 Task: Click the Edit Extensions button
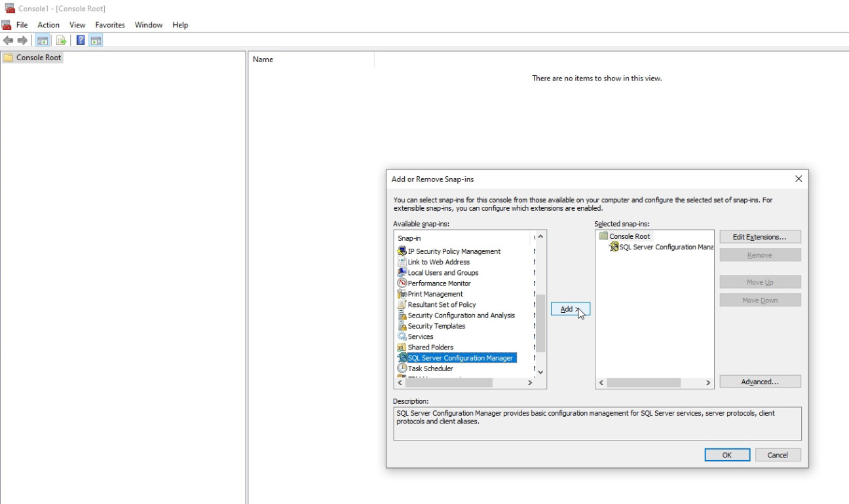[760, 237]
